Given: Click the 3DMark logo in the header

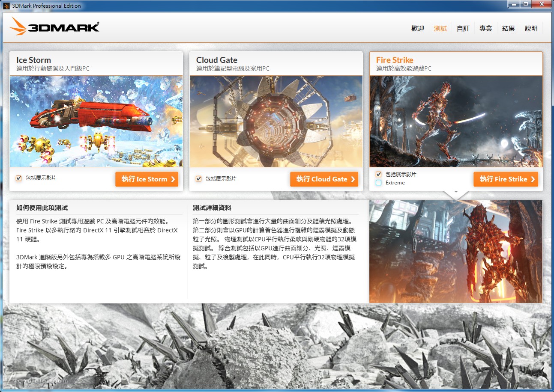Looking at the screenshot, I should tap(54, 27).
